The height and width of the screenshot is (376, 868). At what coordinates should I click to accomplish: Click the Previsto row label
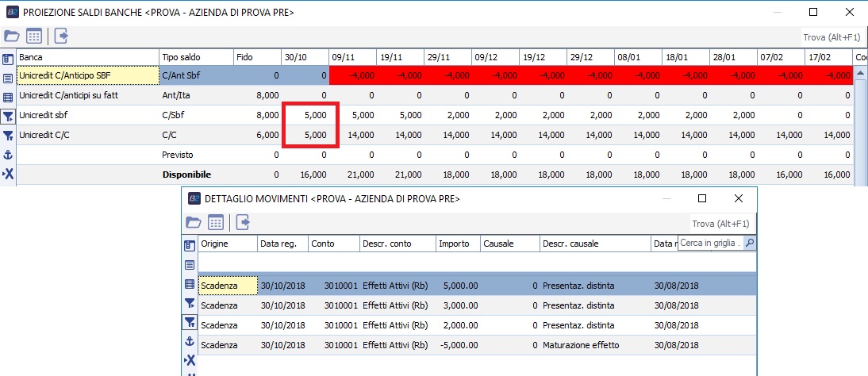point(178,155)
